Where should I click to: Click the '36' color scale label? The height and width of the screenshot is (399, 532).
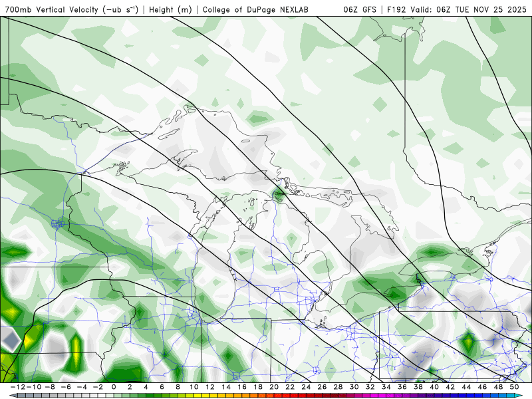tap(402, 387)
